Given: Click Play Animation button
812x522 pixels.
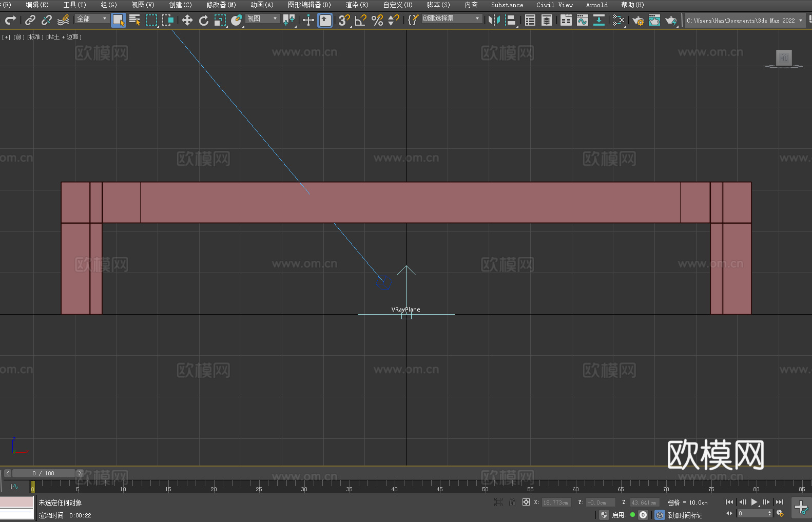Looking at the screenshot, I should point(754,502).
